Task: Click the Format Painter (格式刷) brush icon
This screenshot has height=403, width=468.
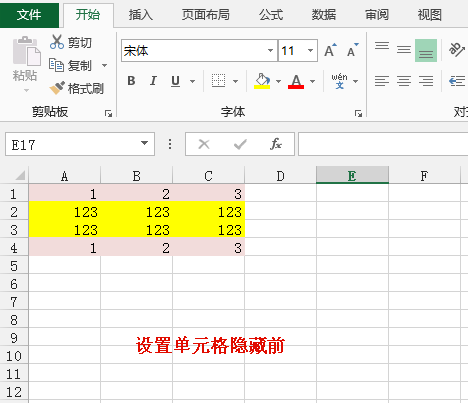Action: coord(57,88)
